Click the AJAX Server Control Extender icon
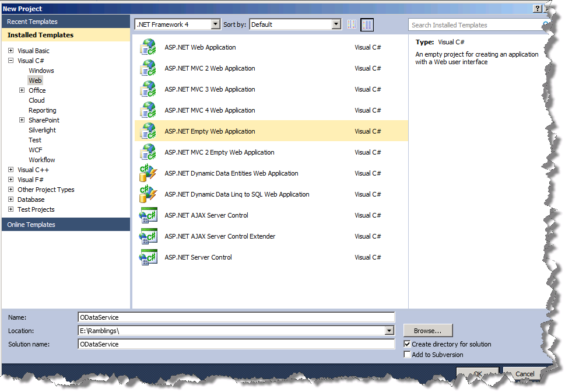 click(x=148, y=236)
